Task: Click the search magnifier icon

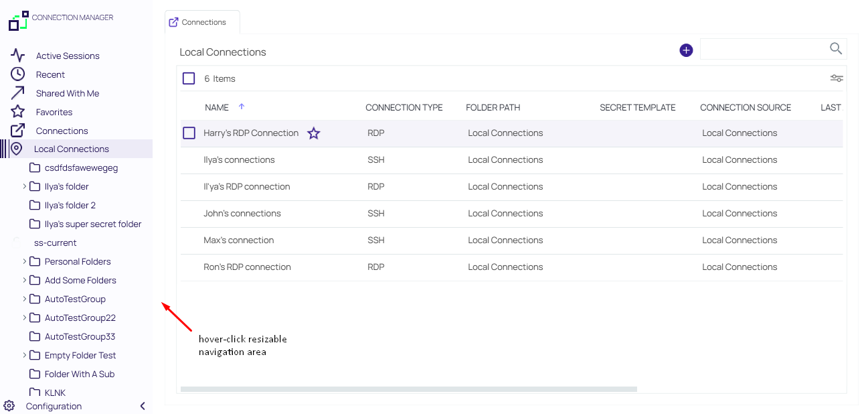Action: (835, 48)
